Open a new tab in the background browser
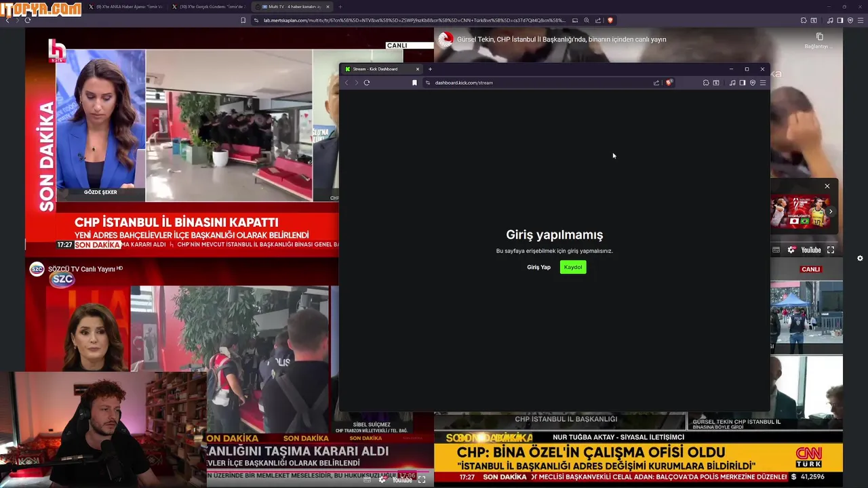This screenshot has width=868, height=488. (x=340, y=7)
